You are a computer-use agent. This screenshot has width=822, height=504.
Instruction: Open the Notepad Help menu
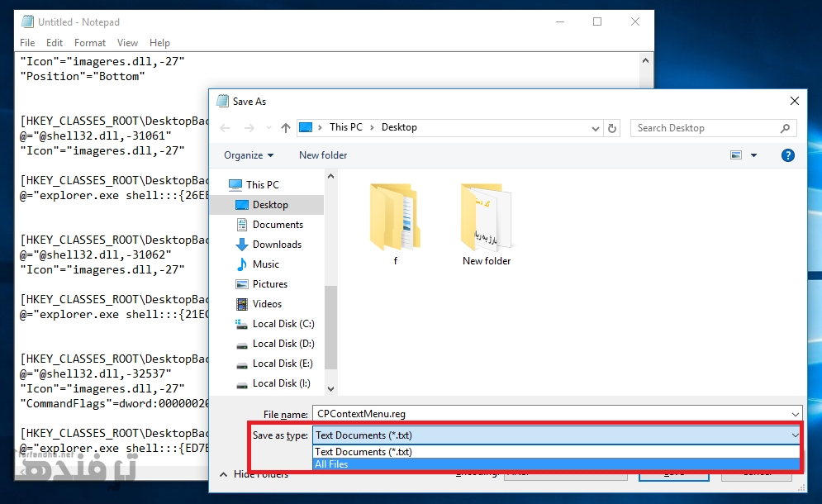[x=159, y=43]
